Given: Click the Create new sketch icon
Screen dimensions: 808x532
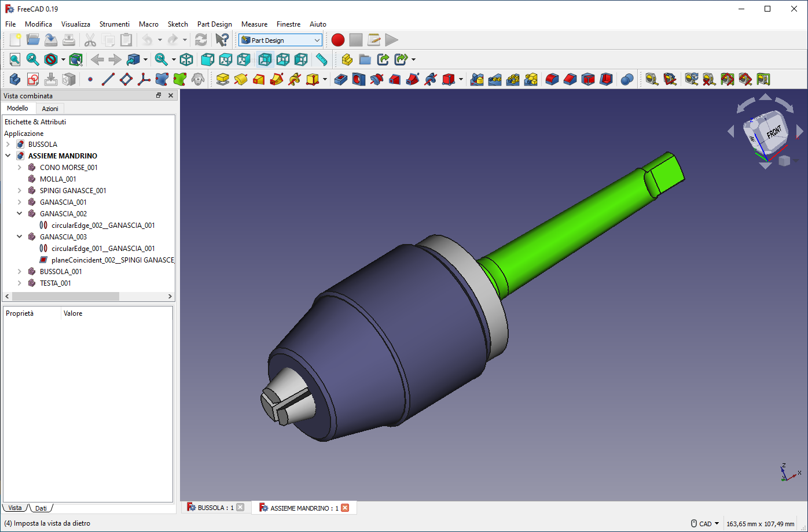Looking at the screenshot, I should (33, 79).
